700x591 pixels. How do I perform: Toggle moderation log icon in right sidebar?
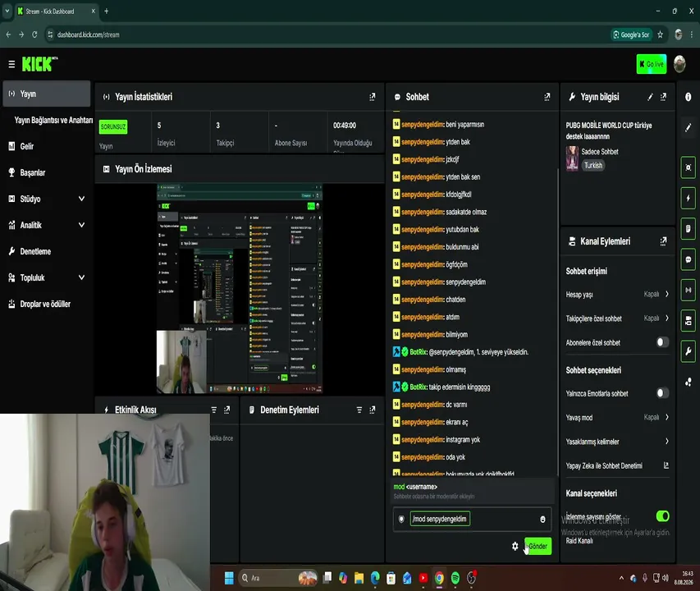coord(688,229)
